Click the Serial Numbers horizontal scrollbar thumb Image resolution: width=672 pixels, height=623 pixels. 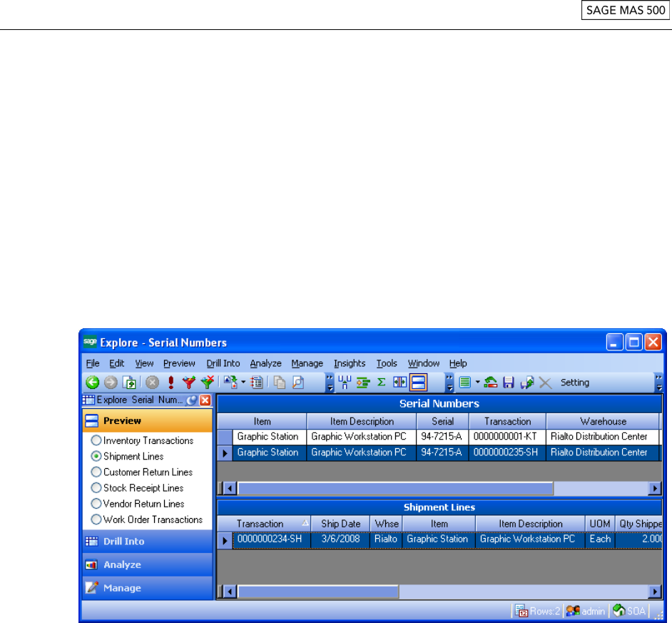pos(395,488)
